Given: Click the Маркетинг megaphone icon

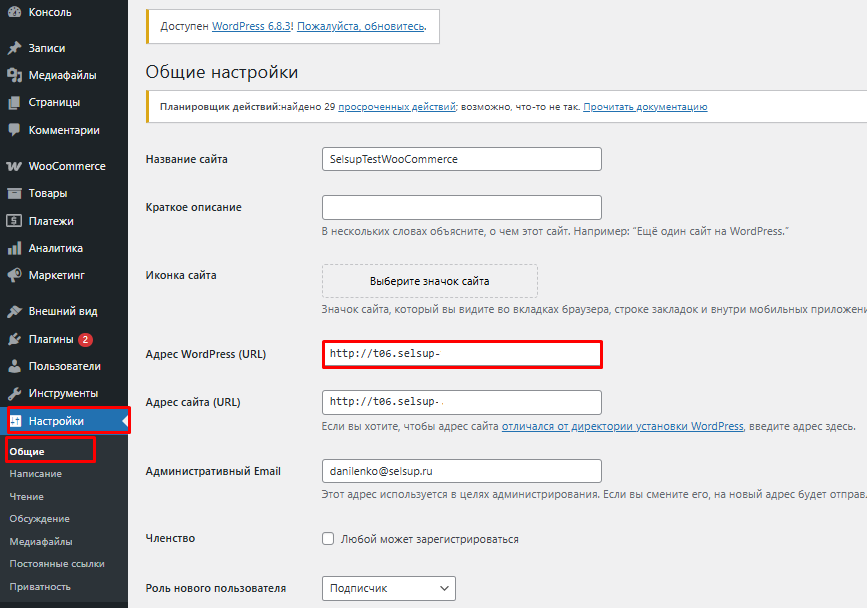Looking at the screenshot, I should 15,275.
